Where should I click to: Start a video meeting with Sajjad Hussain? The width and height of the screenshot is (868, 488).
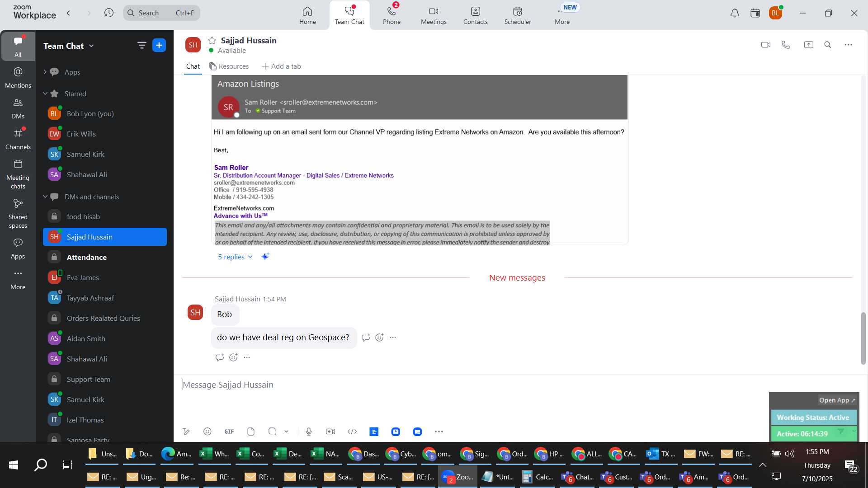[x=765, y=45]
